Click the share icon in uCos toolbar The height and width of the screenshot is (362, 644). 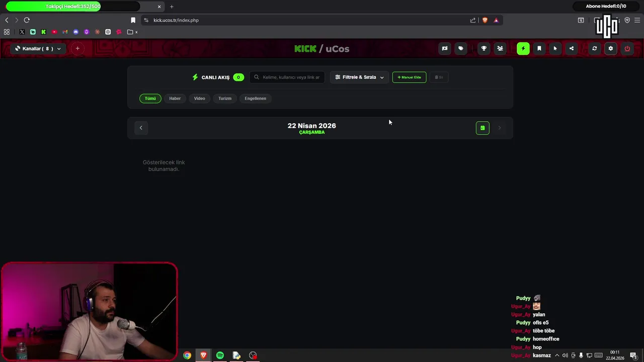coord(572,49)
